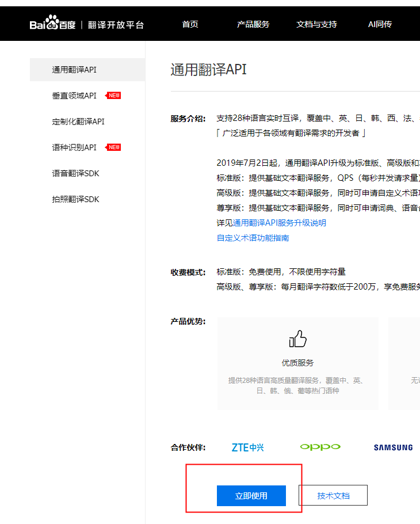
Task: Click the 通用翻译API page heading
Action: tap(209, 70)
